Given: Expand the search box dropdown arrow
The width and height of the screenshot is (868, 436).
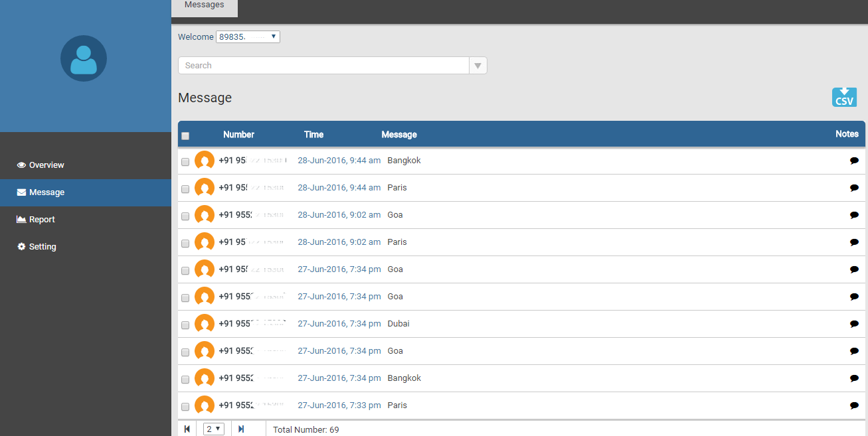Looking at the screenshot, I should point(477,66).
